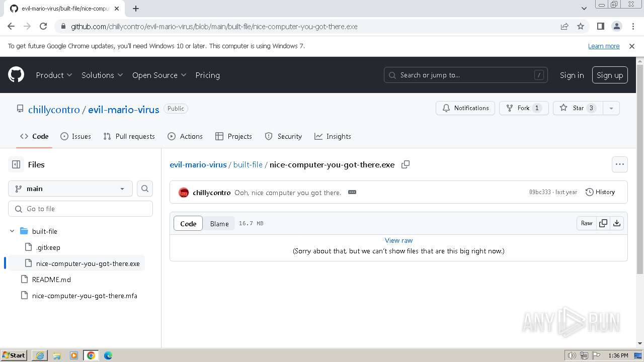Image resolution: width=644 pixels, height=362 pixels.
Task: Open Pricing page link
Action: coord(207,75)
